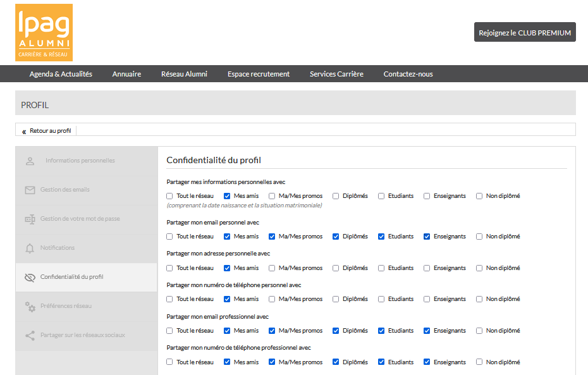The image size is (588, 375).
Task: Check Ma/Mes promos for personal address sharing
Action: (x=272, y=268)
